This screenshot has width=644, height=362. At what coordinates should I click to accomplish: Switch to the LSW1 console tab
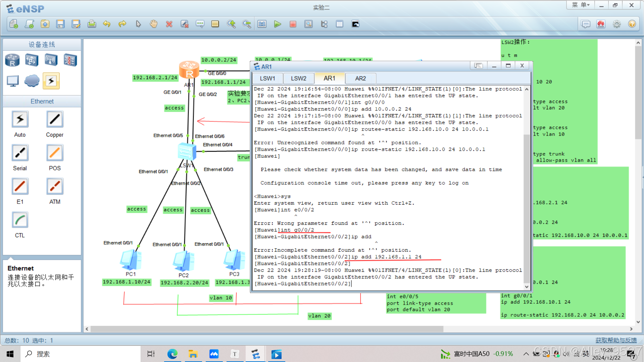[x=267, y=79]
